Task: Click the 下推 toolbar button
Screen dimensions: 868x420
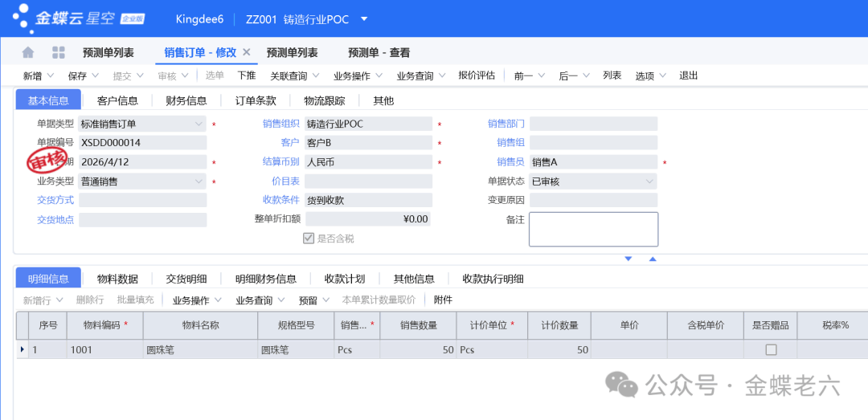Action: (247, 75)
